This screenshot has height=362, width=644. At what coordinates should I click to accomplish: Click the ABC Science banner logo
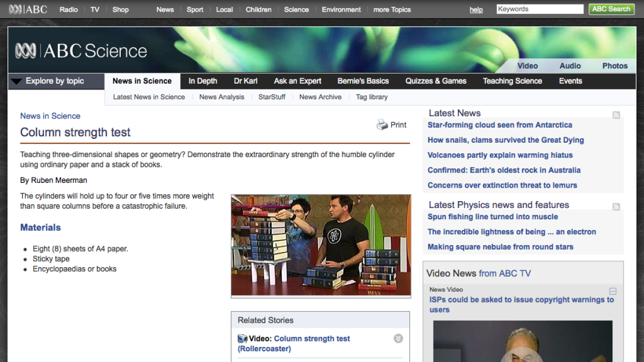[81, 51]
